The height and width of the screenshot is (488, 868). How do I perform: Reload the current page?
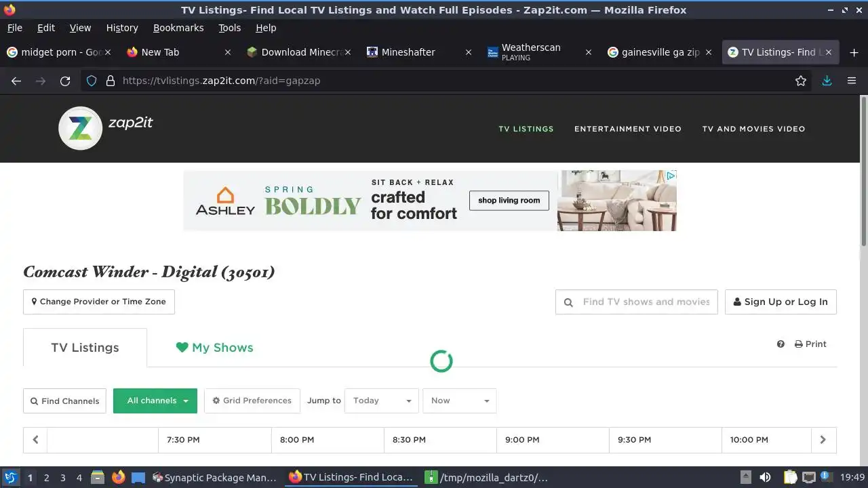[65, 81]
